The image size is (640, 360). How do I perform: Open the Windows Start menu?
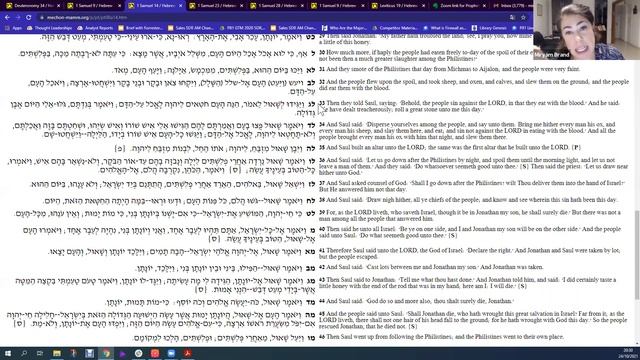(8, 353)
